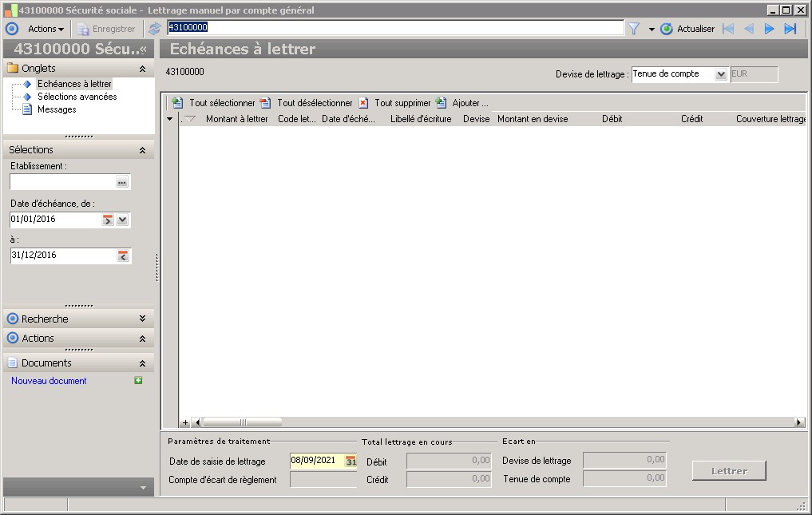Image resolution: width=812 pixels, height=515 pixels.
Task: Open the Date d'échéance start date dropdown
Action: [x=122, y=220]
